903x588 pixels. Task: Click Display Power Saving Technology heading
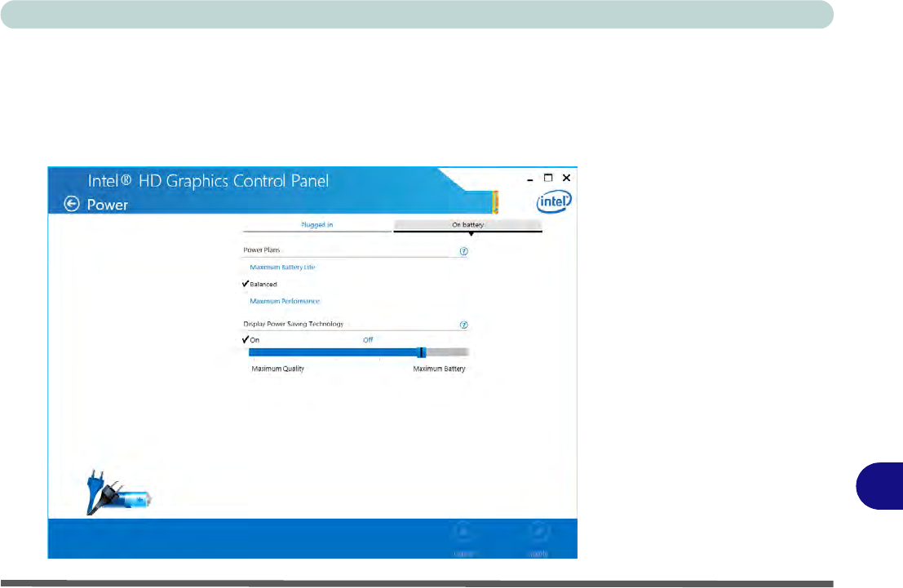pos(293,325)
